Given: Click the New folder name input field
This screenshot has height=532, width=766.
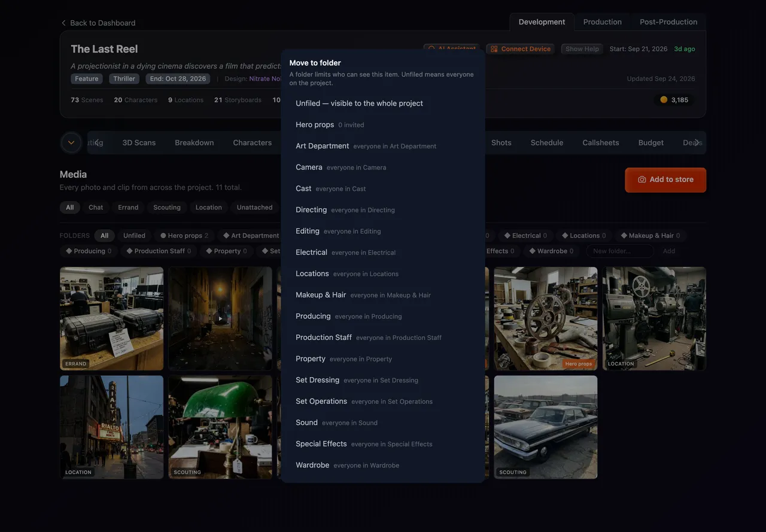Looking at the screenshot, I should click(x=620, y=251).
